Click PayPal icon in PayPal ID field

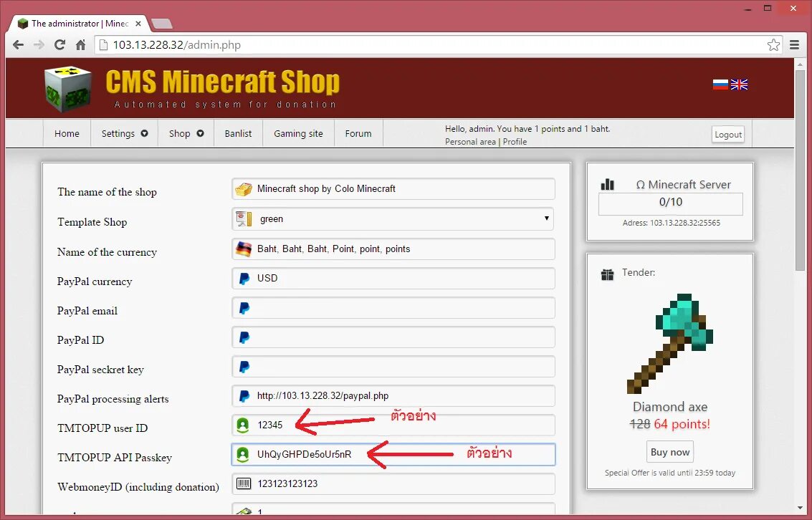[x=244, y=337]
